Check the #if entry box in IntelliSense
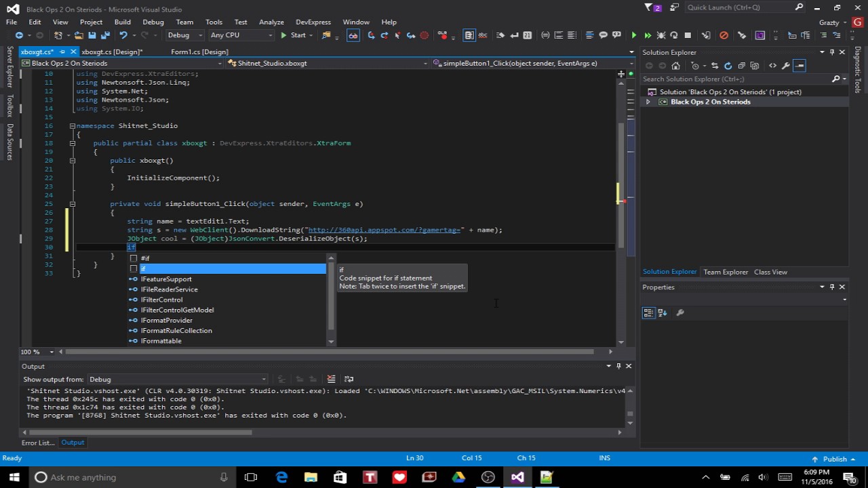 click(134, 258)
